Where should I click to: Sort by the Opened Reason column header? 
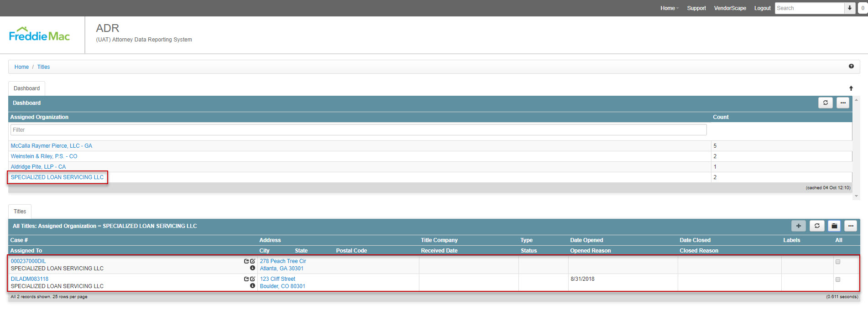(x=591, y=251)
